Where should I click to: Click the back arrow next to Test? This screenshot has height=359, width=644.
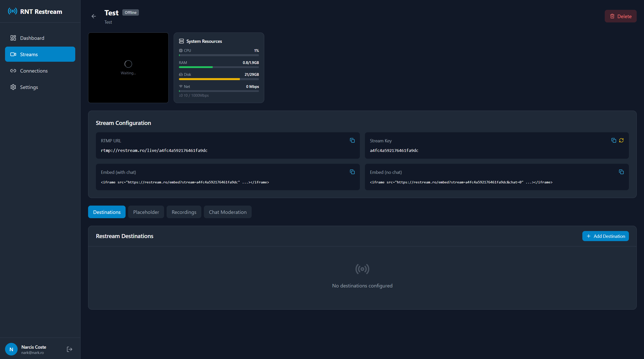click(x=94, y=16)
